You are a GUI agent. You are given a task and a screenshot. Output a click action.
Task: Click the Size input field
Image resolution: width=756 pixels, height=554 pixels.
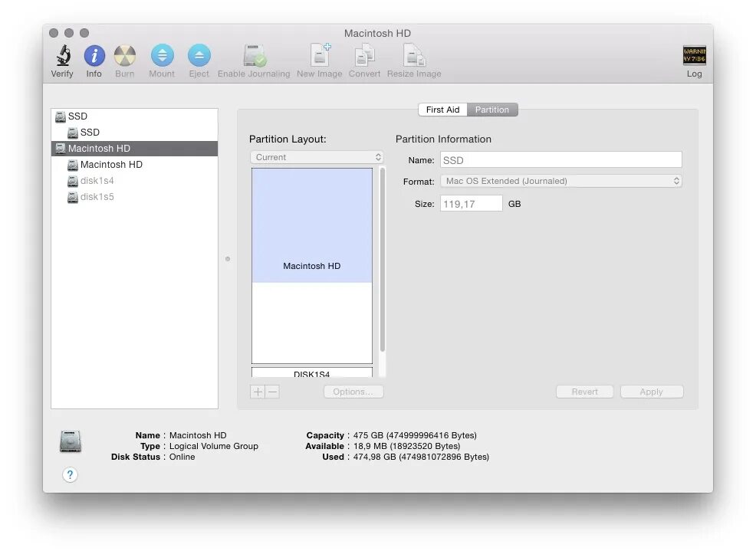click(x=471, y=204)
